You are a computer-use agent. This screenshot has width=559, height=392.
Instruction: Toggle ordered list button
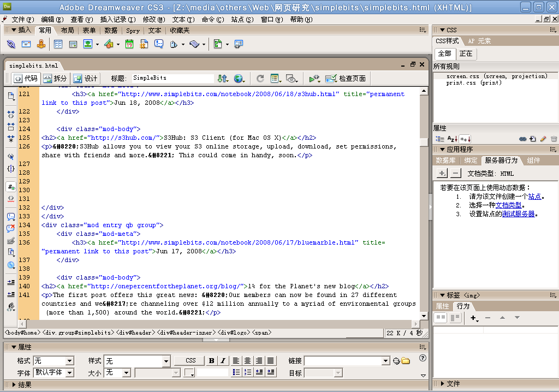247,372
